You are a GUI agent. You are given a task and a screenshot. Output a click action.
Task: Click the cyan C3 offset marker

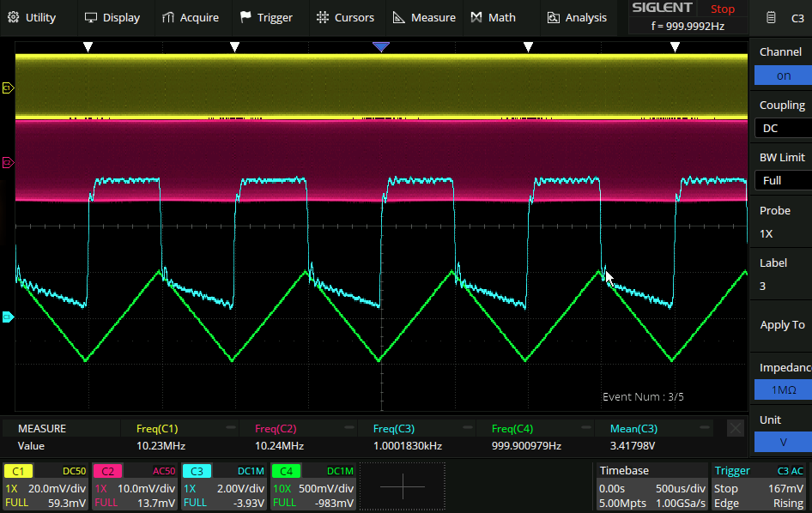tap(8, 317)
